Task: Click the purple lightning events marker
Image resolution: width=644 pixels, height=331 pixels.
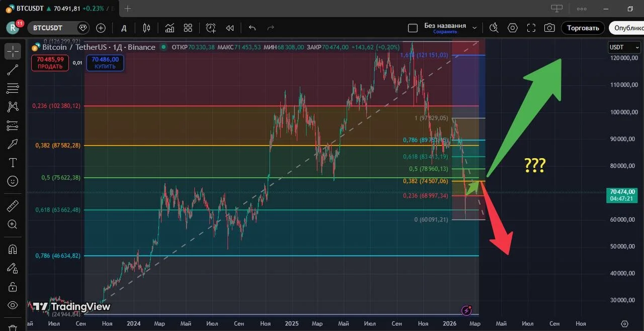Action: (x=466, y=310)
